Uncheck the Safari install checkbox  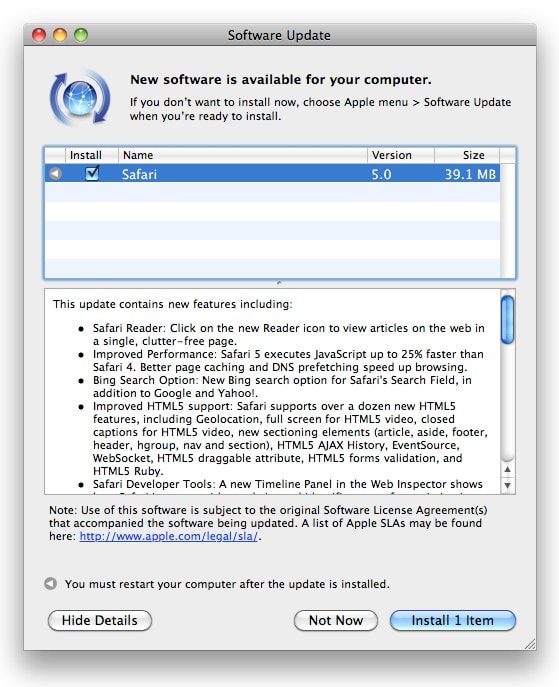[x=92, y=174]
